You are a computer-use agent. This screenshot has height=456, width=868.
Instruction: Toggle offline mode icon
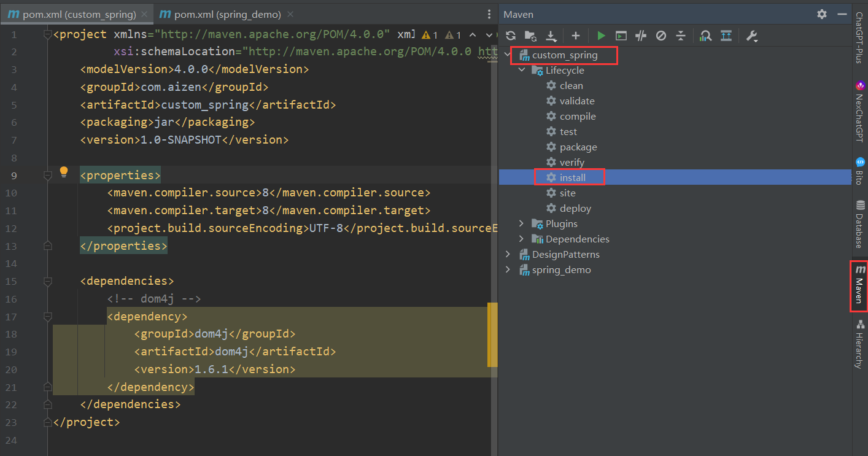(x=641, y=36)
